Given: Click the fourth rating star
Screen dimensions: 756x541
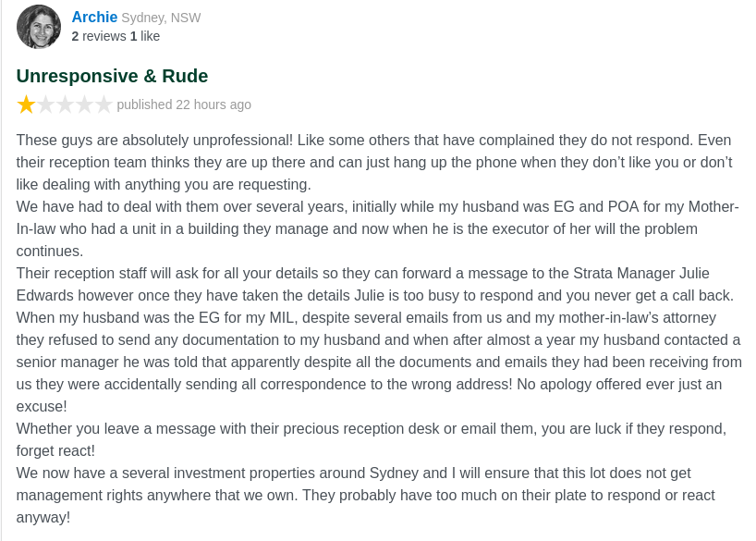Looking at the screenshot, I should coord(84,105).
